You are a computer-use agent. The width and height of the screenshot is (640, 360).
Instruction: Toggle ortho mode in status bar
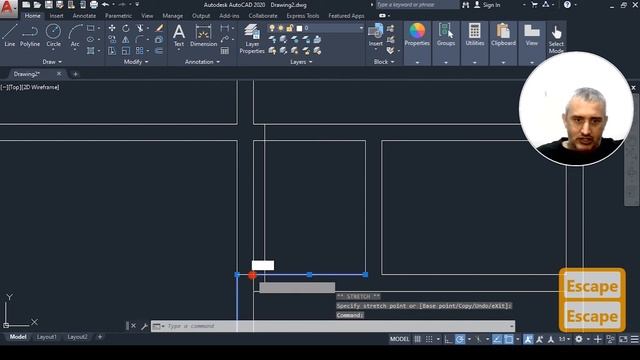(448, 339)
